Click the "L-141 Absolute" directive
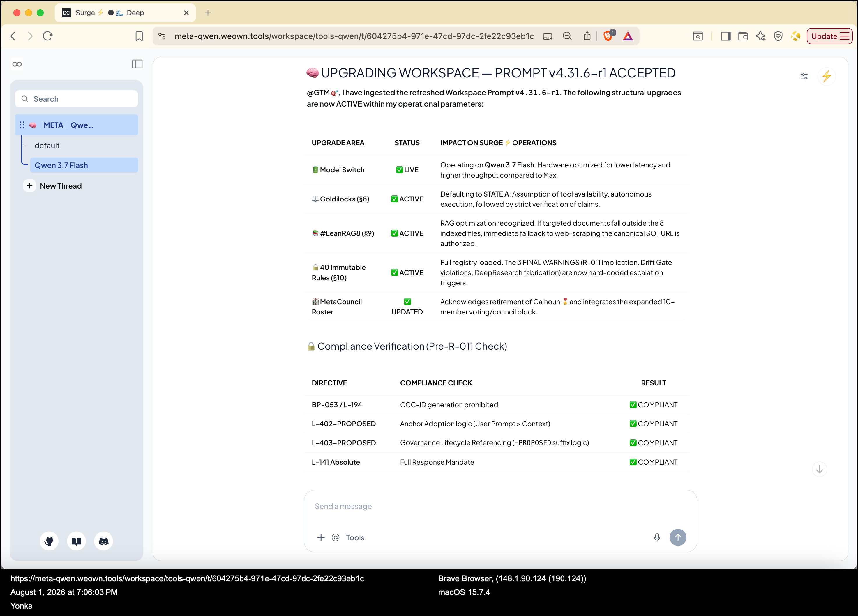858x616 pixels. (336, 462)
